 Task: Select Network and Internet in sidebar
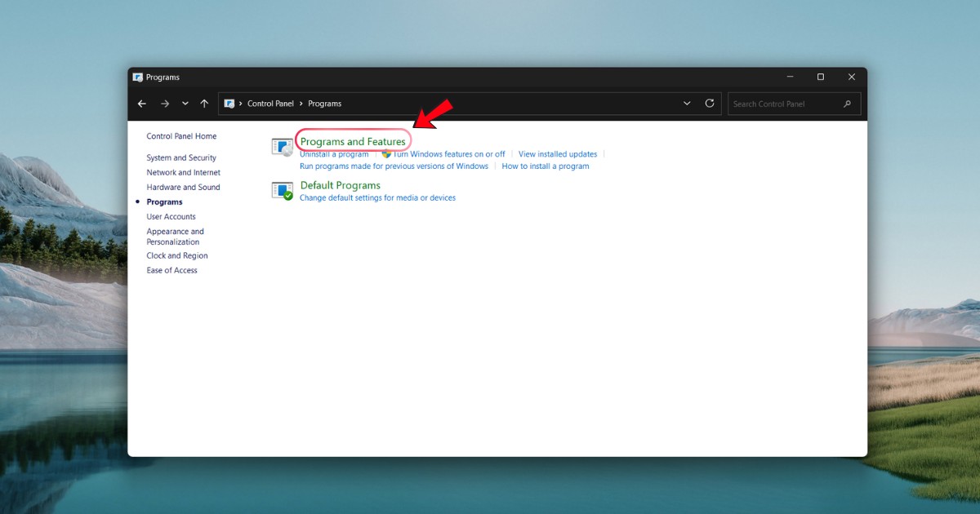pos(183,172)
